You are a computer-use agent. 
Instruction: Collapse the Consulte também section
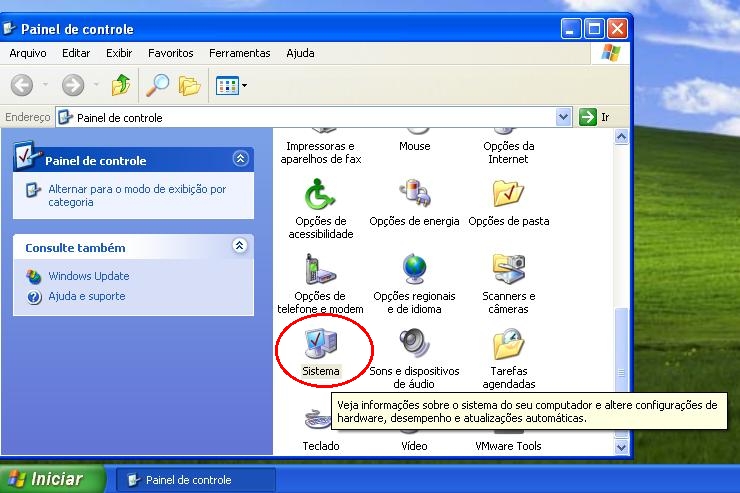coord(240,246)
